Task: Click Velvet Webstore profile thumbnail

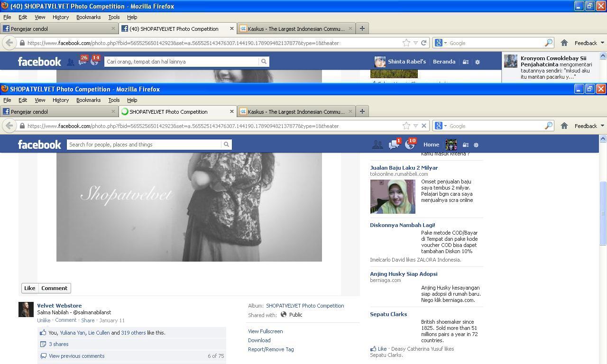Action: tap(26, 309)
